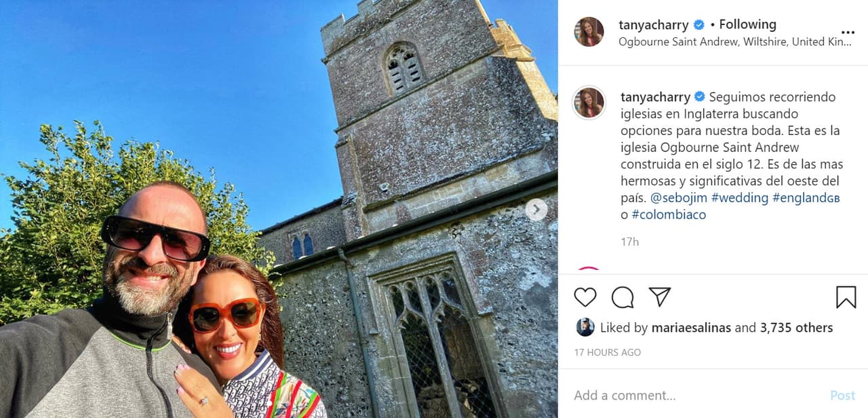Click the verified badge next to tanyacharry header
This screenshot has height=418, width=868.
699,24
